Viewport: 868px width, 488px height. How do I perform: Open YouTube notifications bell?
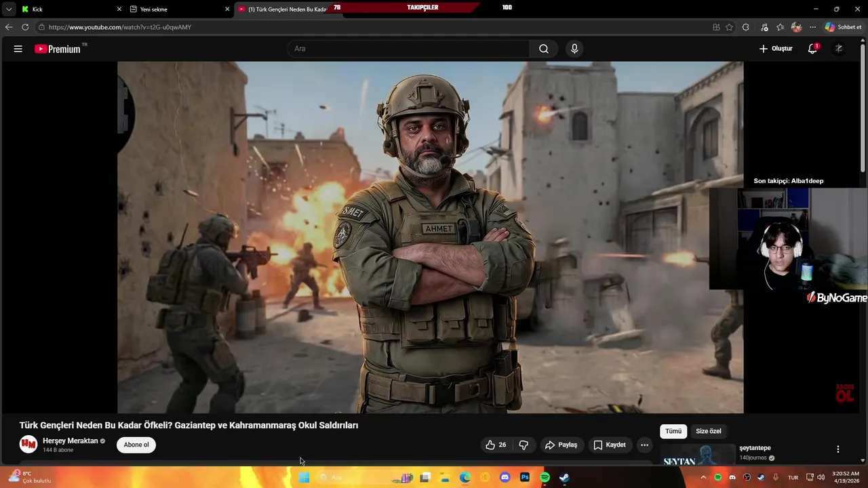click(x=812, y=49)
